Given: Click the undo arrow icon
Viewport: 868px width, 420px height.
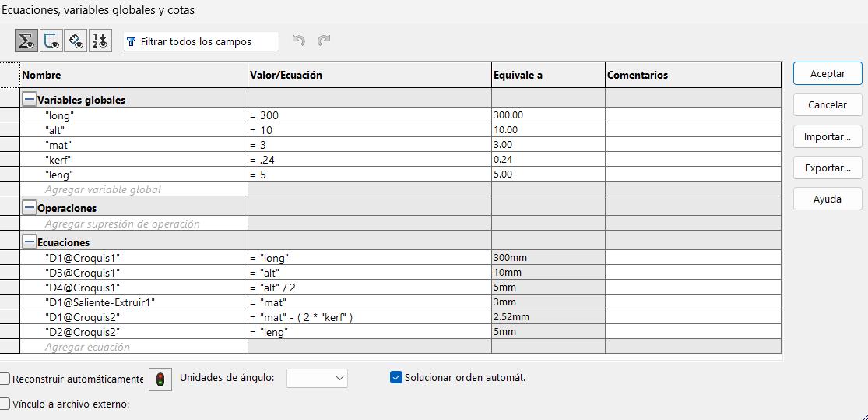Looking at the screenshot, I should click(297, 41).
